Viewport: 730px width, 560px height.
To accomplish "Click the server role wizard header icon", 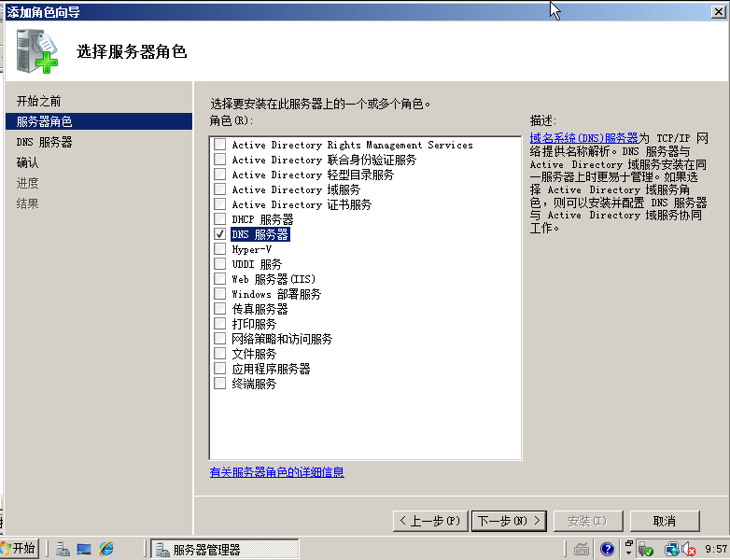I will point(37,51).
